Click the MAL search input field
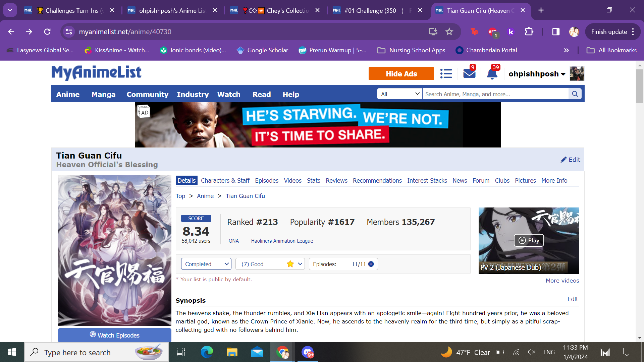Viewport: 644px width, 362px height. [495, 94]
